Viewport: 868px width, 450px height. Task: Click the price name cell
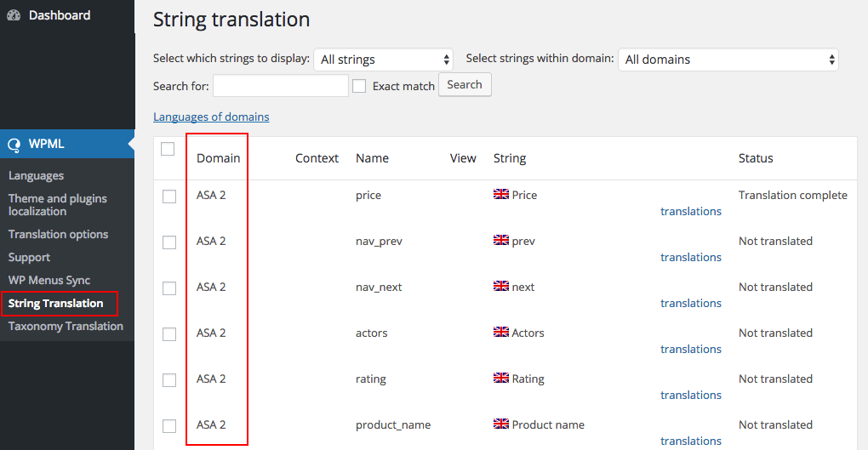(x=368, y=196)
